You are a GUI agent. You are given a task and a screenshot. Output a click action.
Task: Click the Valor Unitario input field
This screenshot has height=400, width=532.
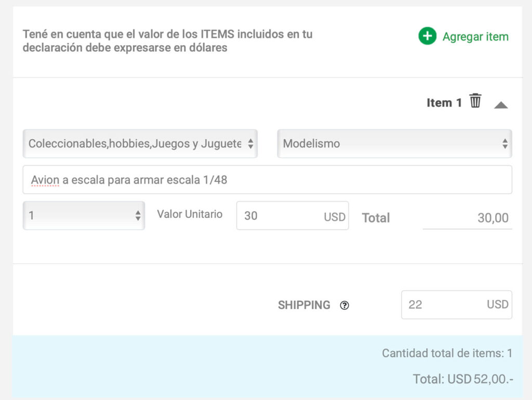(292, 216)
